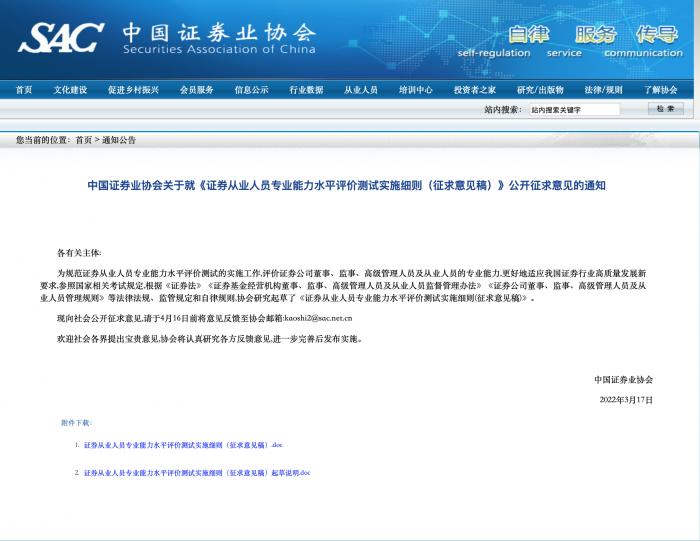Click the kaoshi2@sac.net.cn email address
Image resolution: width=700 pixels, height=541 pixels.
(318, 318)
